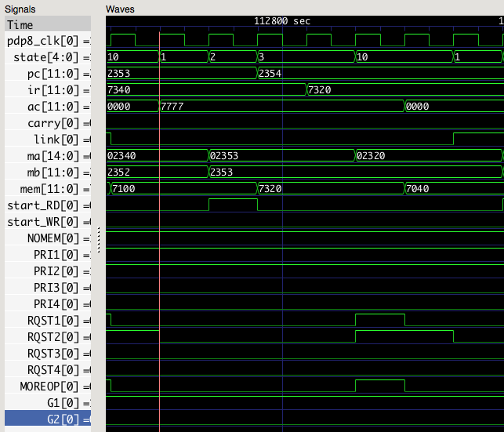This screenshot has height=432, width=504.
Task: Select the link[0] signal
Action: click(x=48, y=140)
